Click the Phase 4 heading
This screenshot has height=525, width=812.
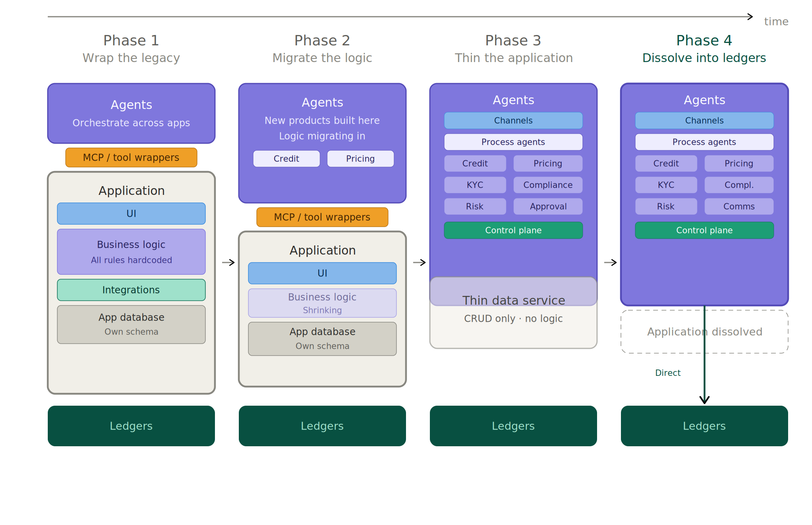pos(705,41)
